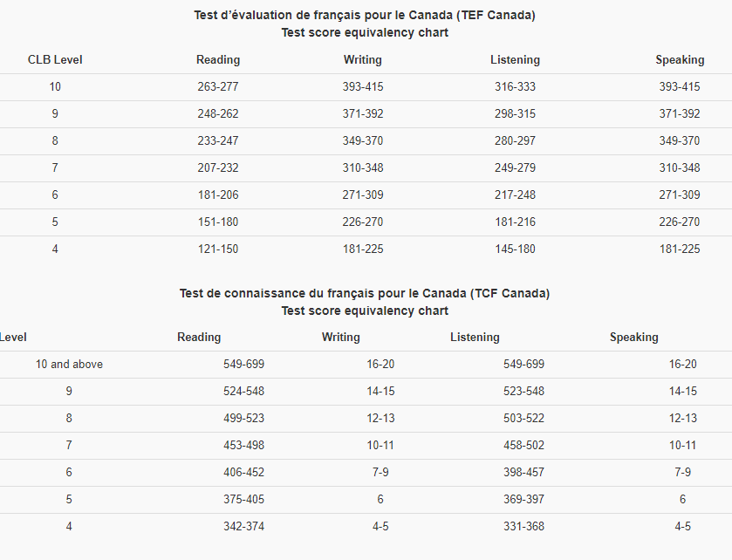Image resolution: width=732 pixels, height=560 pixels.
Task: Click CLB level 8 cell in TEF chart
Action: pos(55,141)
